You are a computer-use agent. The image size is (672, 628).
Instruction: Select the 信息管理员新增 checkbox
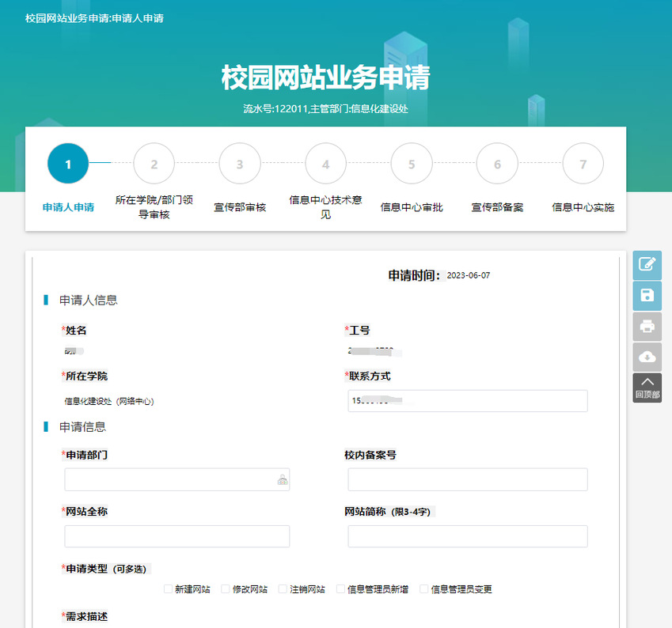340,589
